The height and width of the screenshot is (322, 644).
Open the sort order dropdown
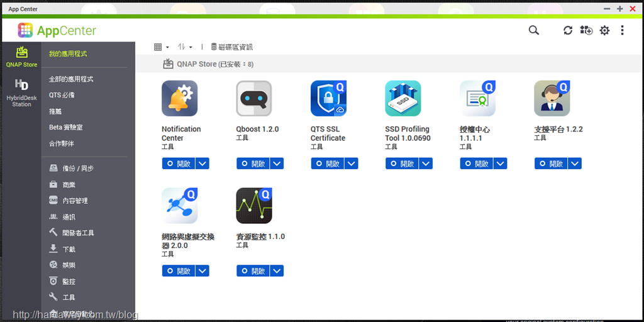[x=185, y=47]
